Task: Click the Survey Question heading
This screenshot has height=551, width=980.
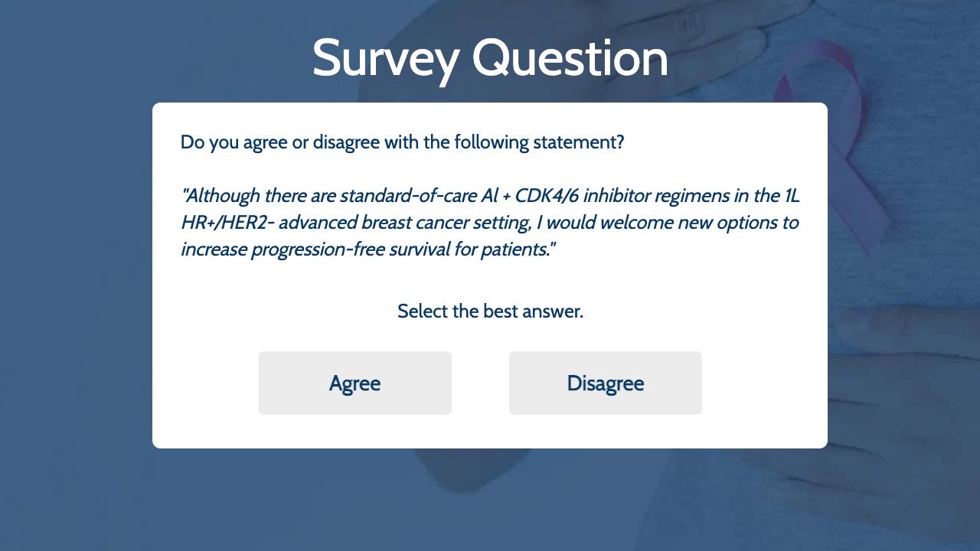Action: pos(490,58)
